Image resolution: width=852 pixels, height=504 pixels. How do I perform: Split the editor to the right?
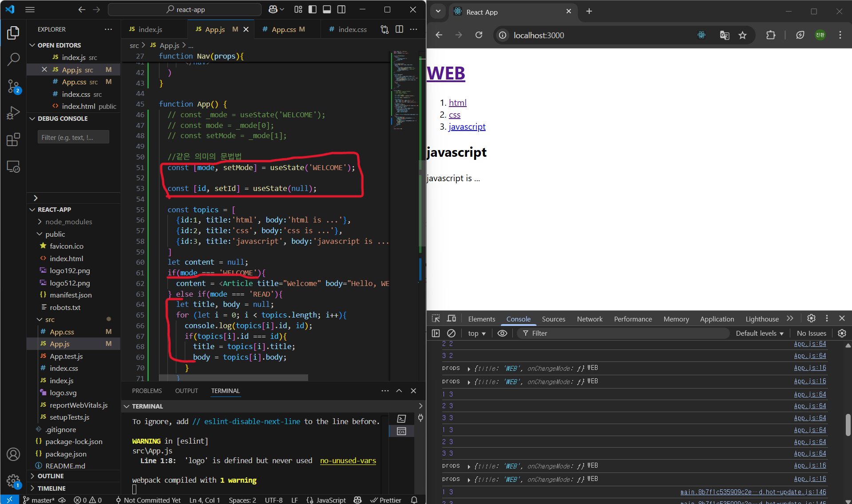[399, 29]
